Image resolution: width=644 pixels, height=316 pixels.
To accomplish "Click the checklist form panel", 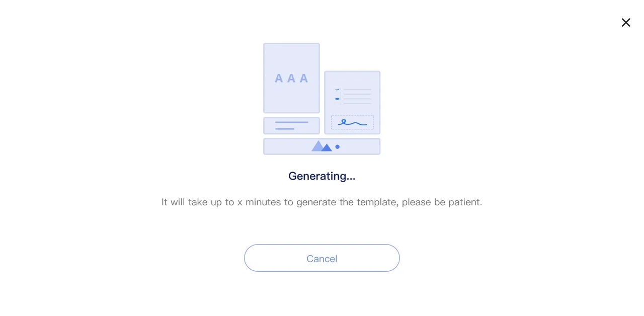I will 352,103.
